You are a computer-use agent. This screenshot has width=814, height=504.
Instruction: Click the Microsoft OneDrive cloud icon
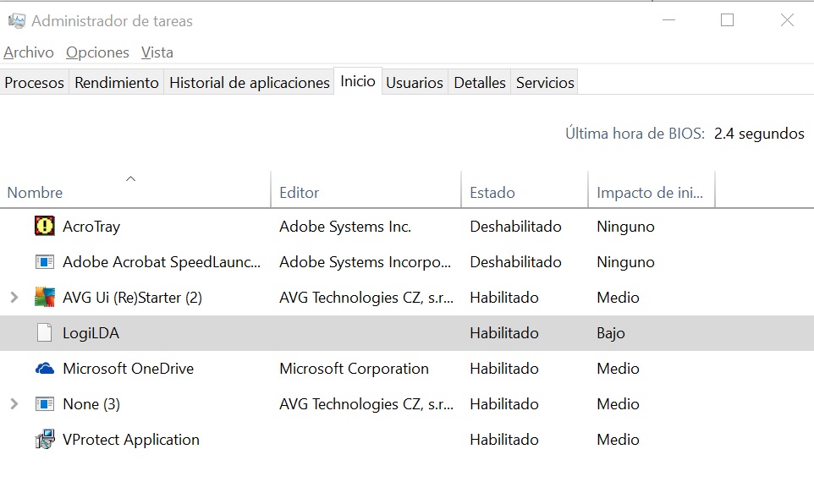(x=44, y=369)
